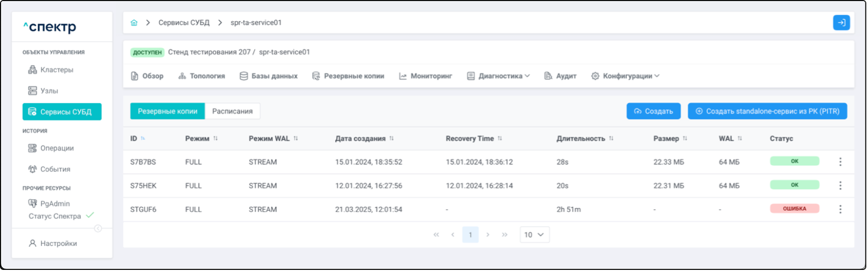Sort by Дата создания column icon
Viewport: 868px width, 271px height.
coord(392,139)
